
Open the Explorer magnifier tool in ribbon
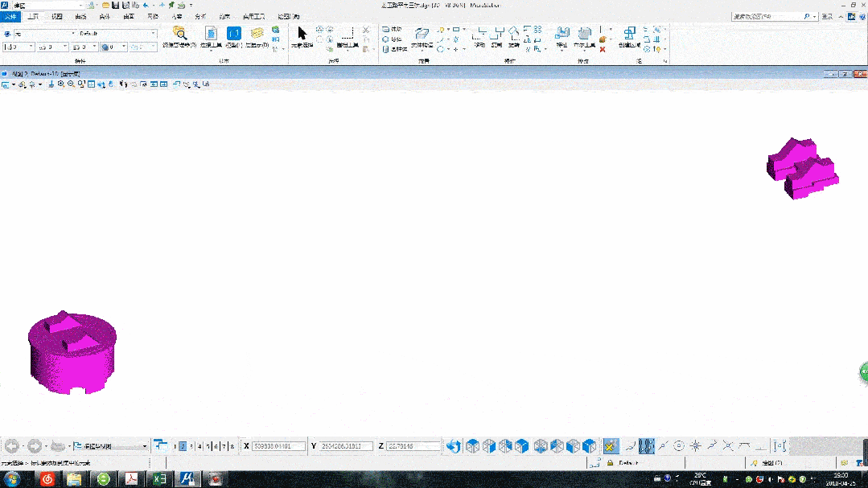179,34
